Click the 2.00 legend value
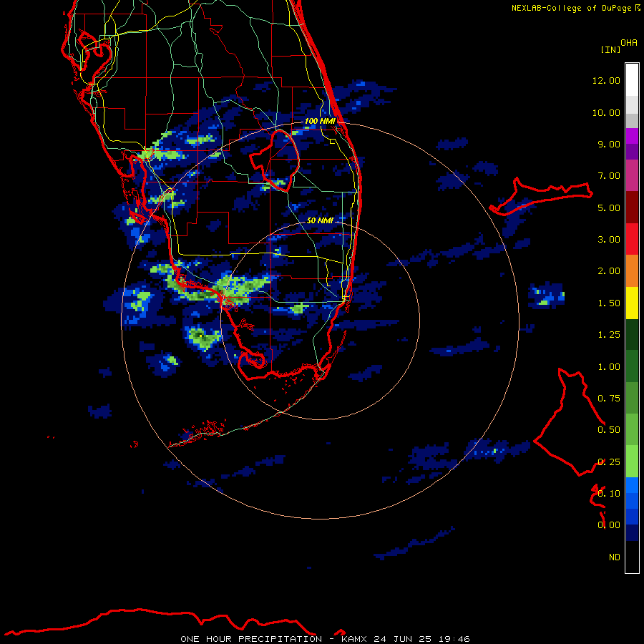This screenshot has width=644, height=644. pyautogui.click(x=609, y=271)
